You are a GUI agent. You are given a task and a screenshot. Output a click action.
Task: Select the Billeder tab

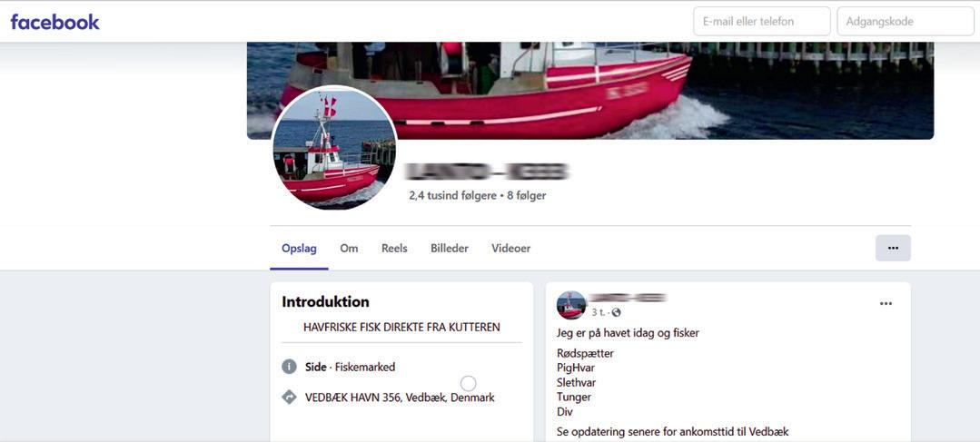[x=450, y=249]
